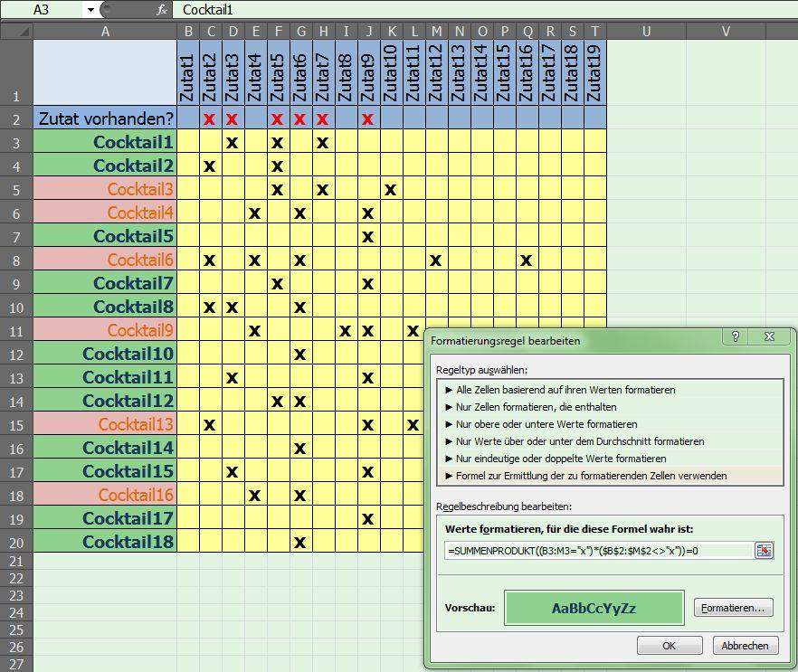Viewport: 798px width, 672px height.
Task: Confirm the rule with OK
Action: (x=669, y=645)
